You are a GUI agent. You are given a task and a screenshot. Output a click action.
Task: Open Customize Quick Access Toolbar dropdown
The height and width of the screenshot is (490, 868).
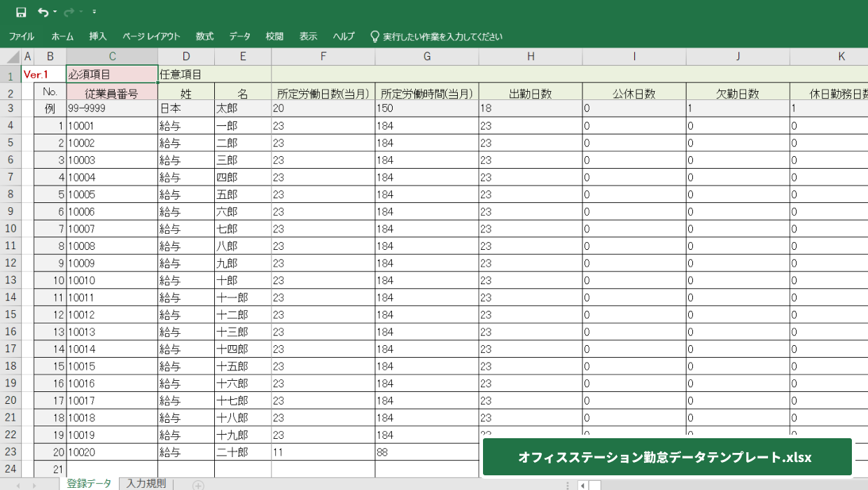[94, 12]
